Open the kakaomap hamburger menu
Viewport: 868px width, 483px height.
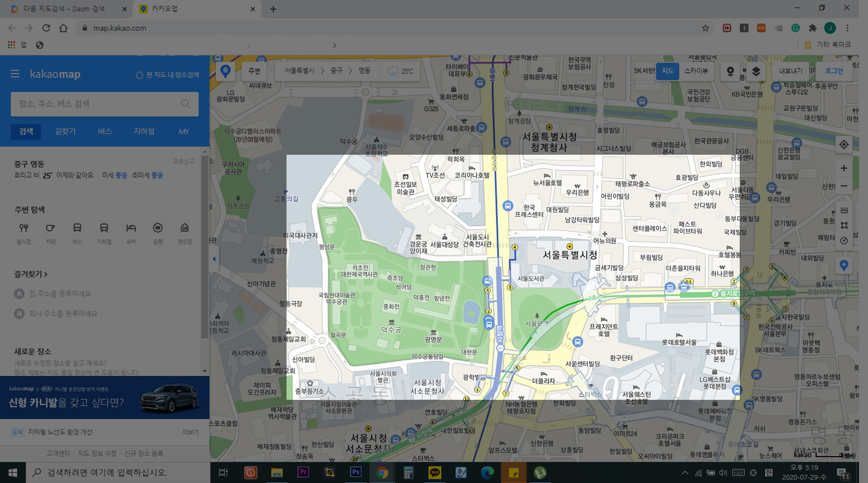pyautogui.click(x=15, y=74)
